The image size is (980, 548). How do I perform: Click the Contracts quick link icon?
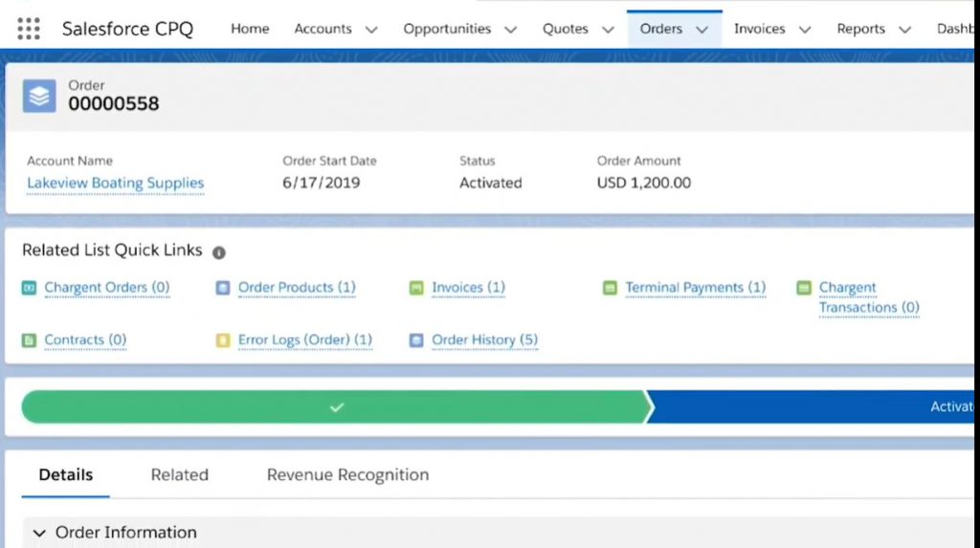click(x=30, y=340)
